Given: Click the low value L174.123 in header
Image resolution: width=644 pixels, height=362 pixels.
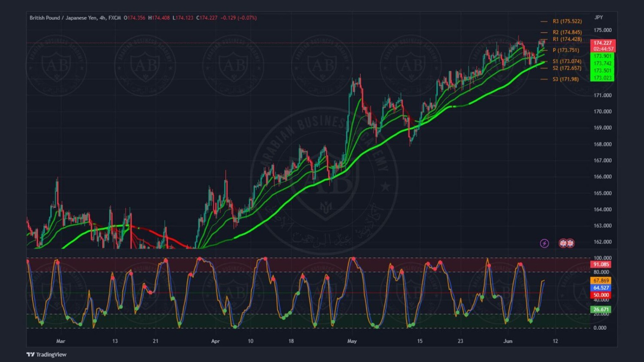Looking at the screenshot, I should [x=183, y=18].
